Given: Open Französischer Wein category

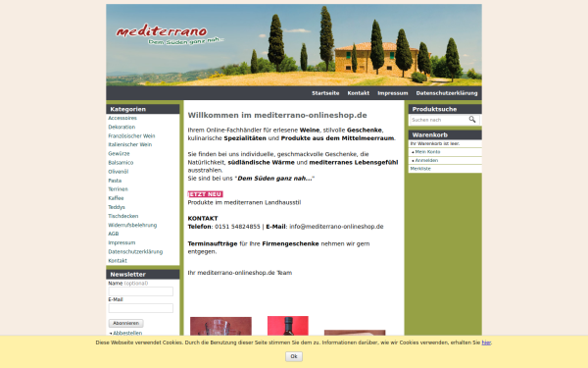Looking at the screenshot, I should point(131,136).
